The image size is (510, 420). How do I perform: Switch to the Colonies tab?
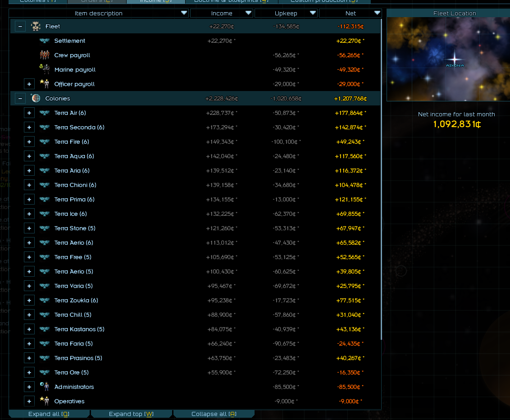[x=38, y=1]
